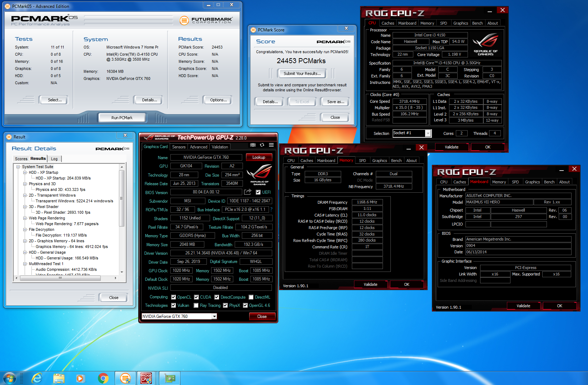Open Bench tab in CPU-Z CPU window
The height and width of the screenshot is (385, 588).
[x=477, y=23]
